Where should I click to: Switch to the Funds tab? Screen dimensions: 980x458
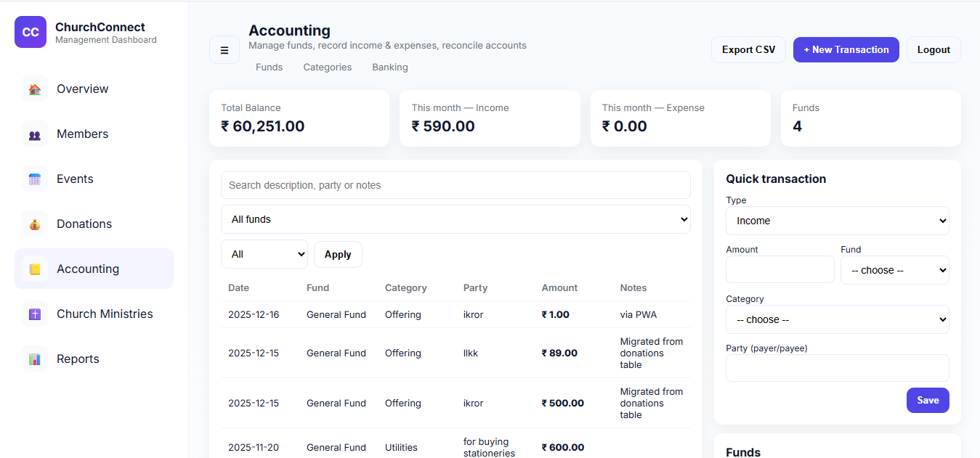(269, 68)
